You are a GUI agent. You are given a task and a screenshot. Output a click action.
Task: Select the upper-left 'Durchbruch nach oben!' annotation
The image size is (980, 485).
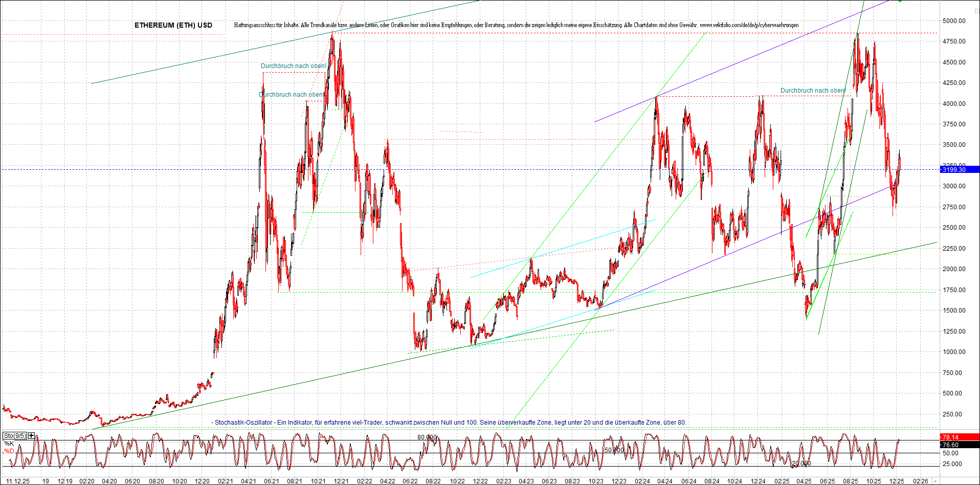[x=294, y=66]
